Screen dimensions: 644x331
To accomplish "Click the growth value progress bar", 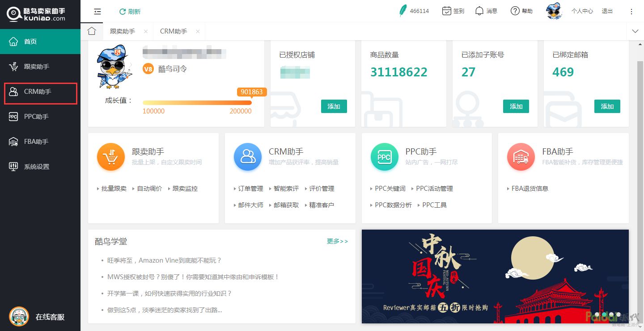I will (x=197, y=103).
